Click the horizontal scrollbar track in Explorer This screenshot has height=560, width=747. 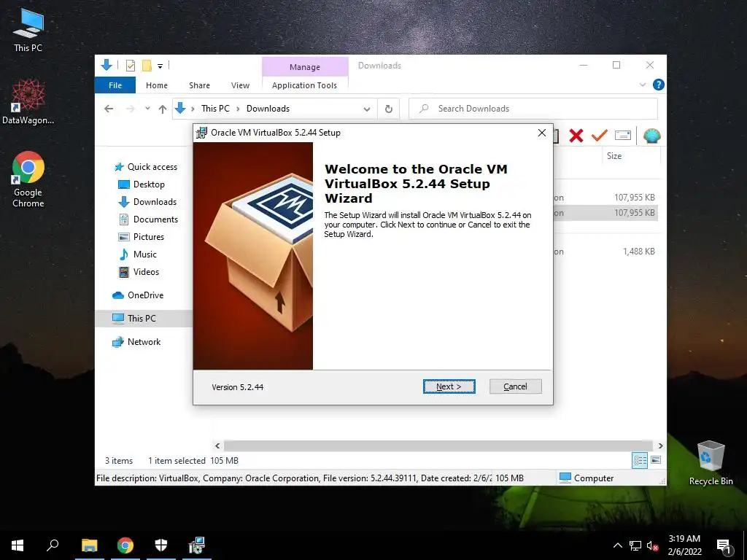[x=438, y=446]
